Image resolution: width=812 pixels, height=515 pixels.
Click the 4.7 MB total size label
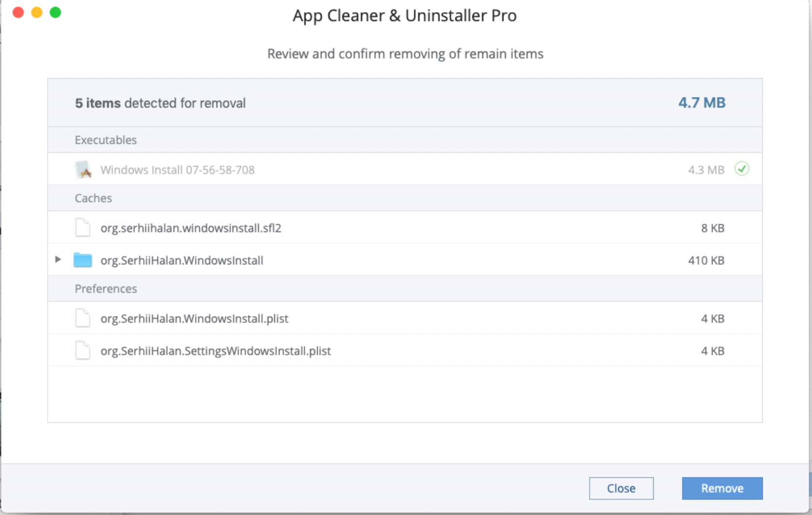pyautogui.click(x=701, y=103)
